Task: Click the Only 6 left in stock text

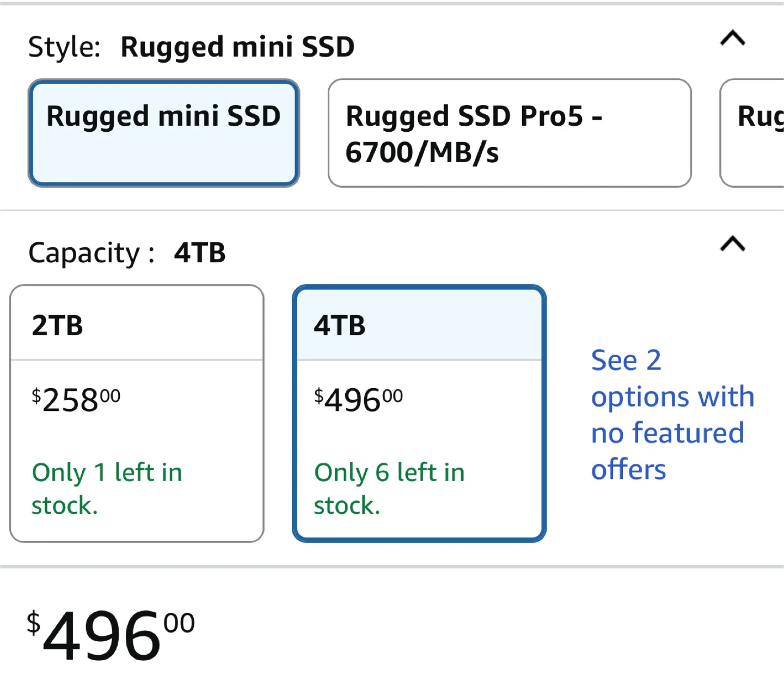Action: point(388,488)
